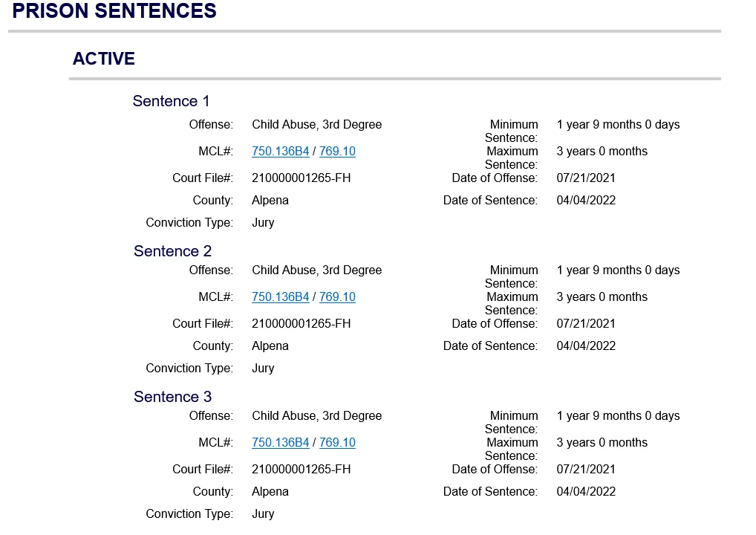
Task: Click the court file number in Sentence 2
Action: tap(301, 324)
